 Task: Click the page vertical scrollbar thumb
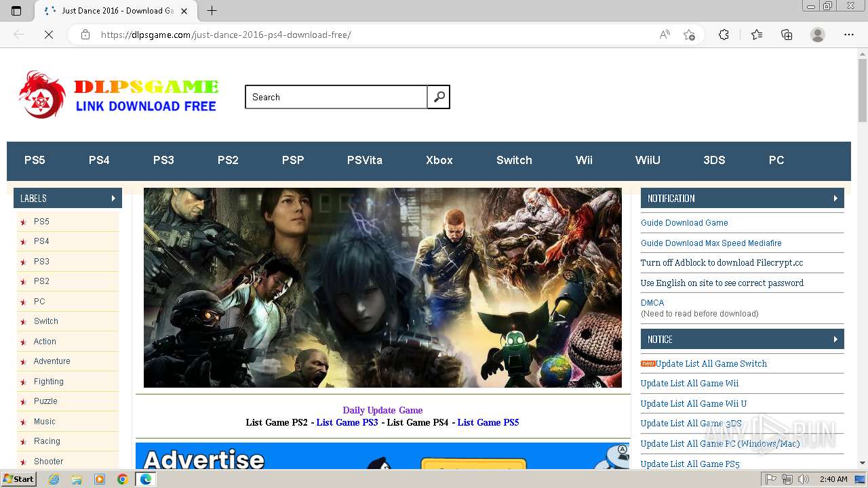(x=863, y=89)
